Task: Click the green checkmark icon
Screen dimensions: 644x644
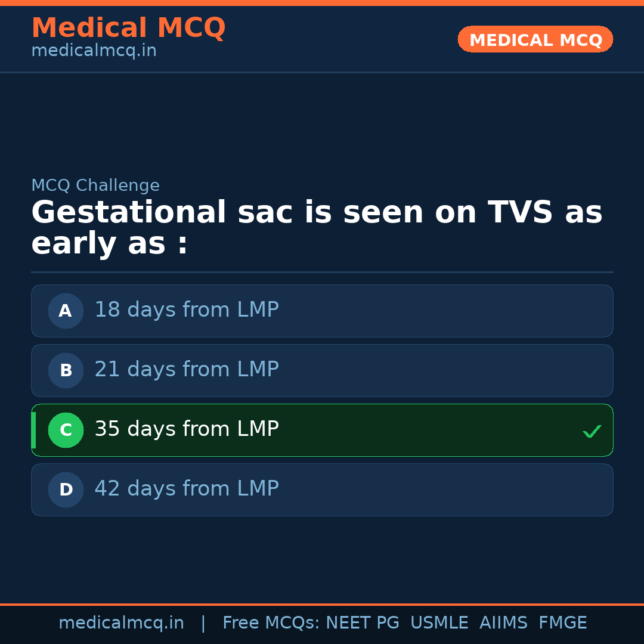Action: pos(592,431)
